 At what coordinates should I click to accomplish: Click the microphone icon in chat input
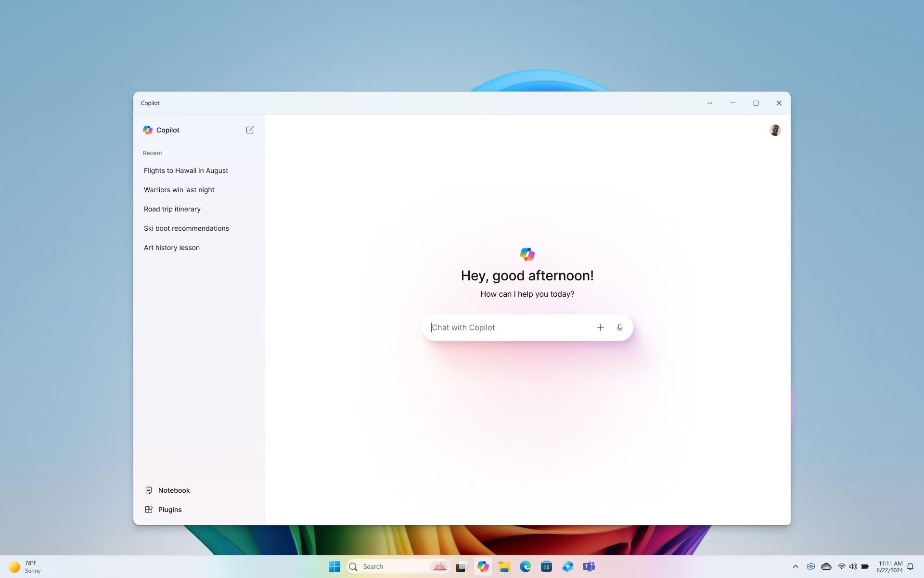(x=619, y=327)
